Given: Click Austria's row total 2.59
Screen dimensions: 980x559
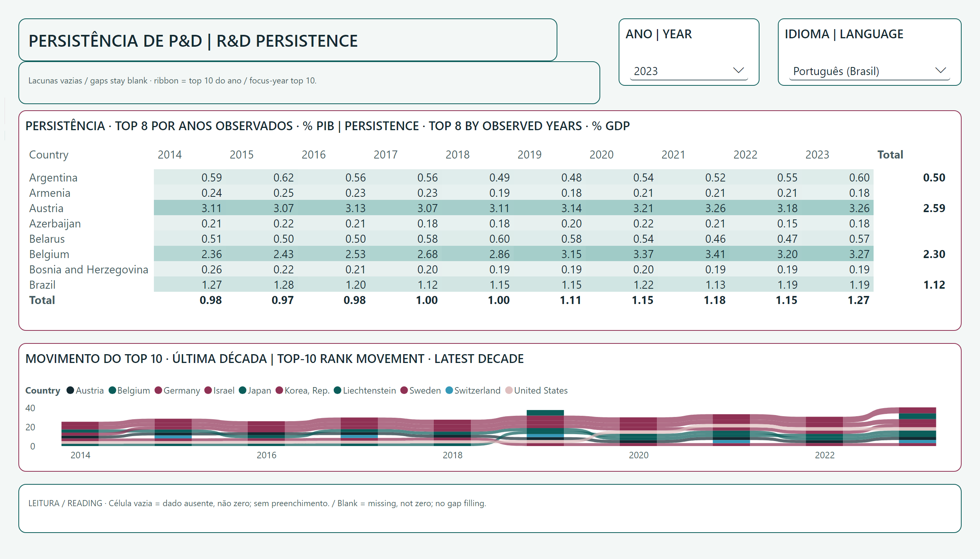Looking at the screenshot, I should pyautogui.click(x=934, y=208).
